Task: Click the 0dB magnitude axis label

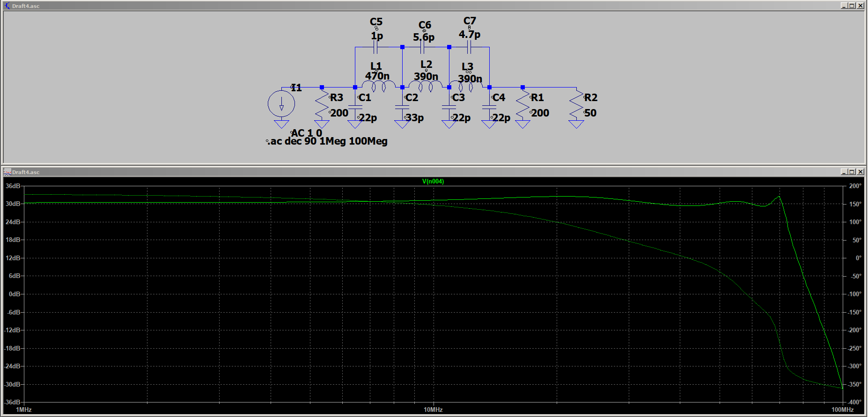Action: click(x=15, y=294)
